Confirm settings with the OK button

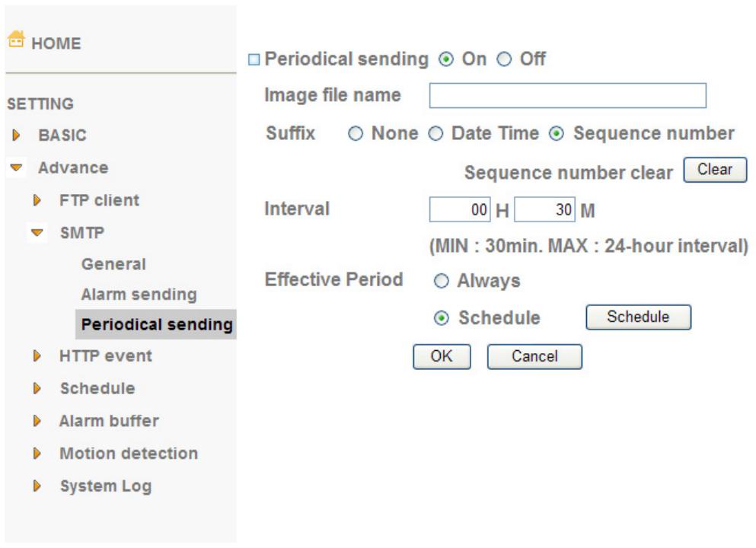(x=442, y=357)
